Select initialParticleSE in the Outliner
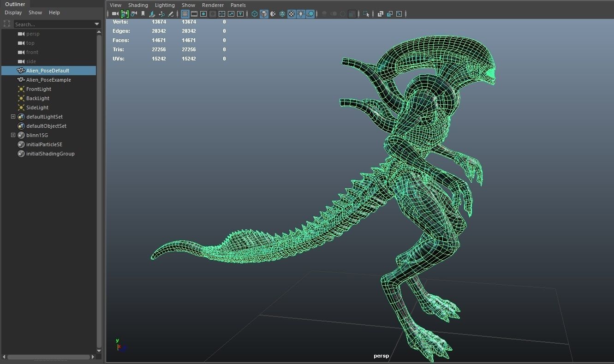Viewport: 614px width, 364px height. click(49, 144)
